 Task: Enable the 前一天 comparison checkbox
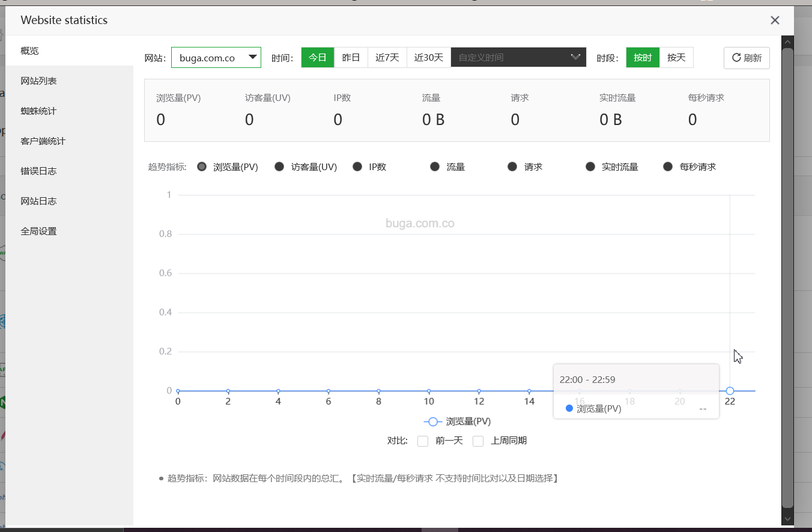click(x=423, y=441)
